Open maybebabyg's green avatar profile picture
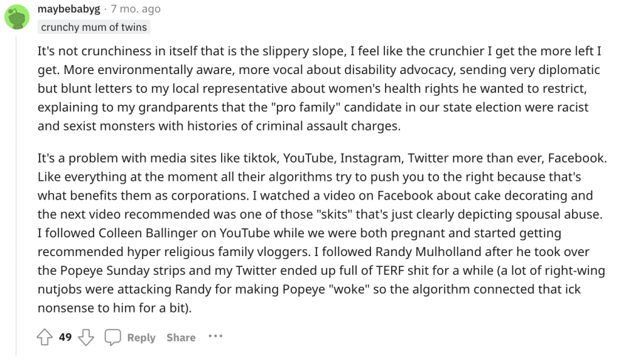The height and width of the screenshot is (364, 643). [17, 17]
